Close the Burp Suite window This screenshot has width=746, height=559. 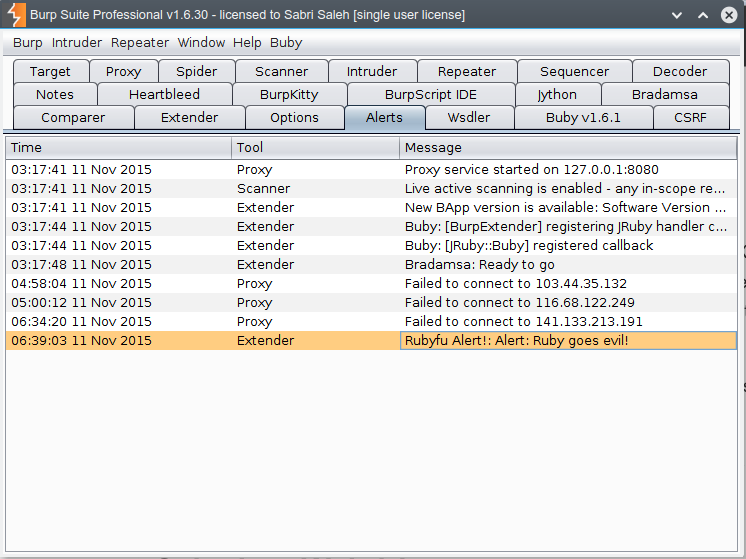tap(729, 16)
